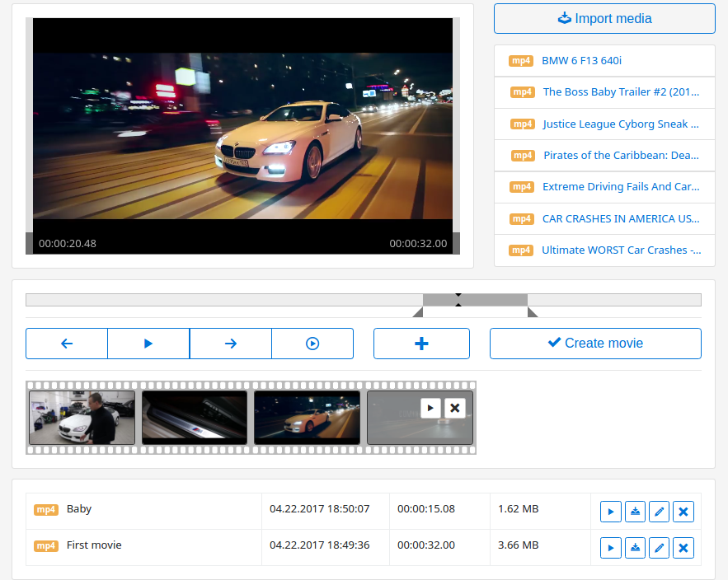Click the circled play selection button
This screenshot has width=728, height=580.
(312, 344)
